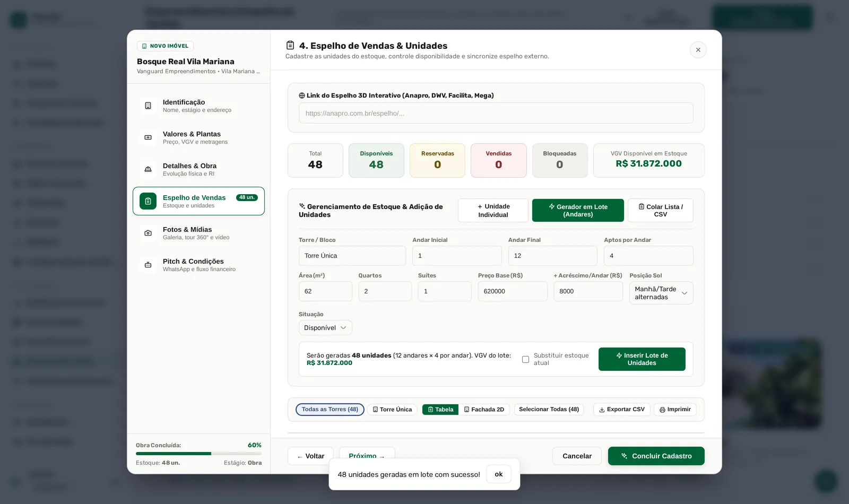This screenshot has width=849, height=504.
Task: Switch to the Tabela view
Action: click(x=440, y=410)
